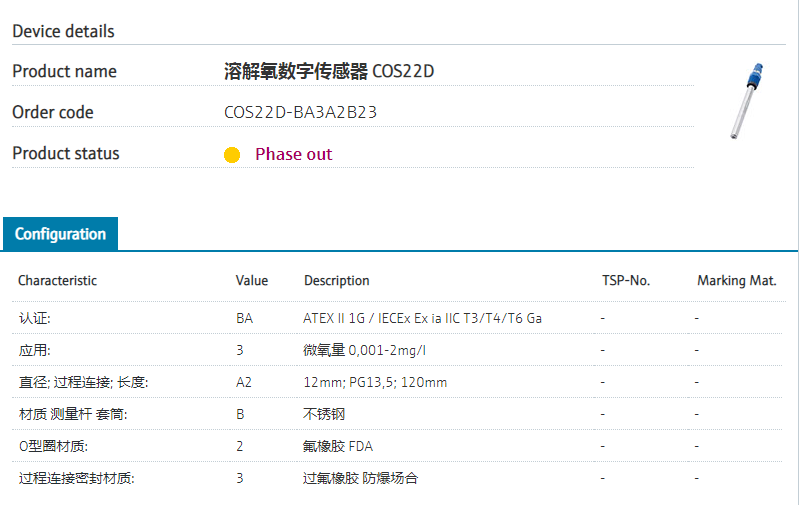Click the TSP-No. column header
This screenshot has height=505, width=800.
tap(626, 281)
